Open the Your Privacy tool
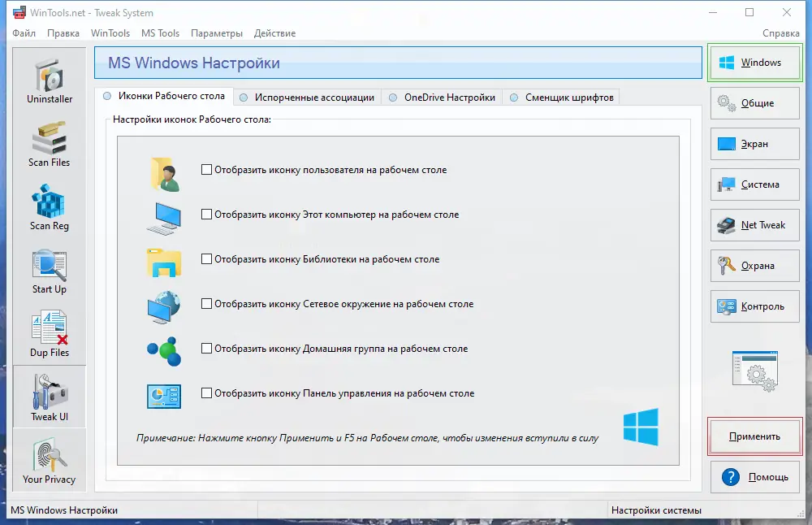The height and width of the screenshot is (525, 812). click(x=50, y=461)
